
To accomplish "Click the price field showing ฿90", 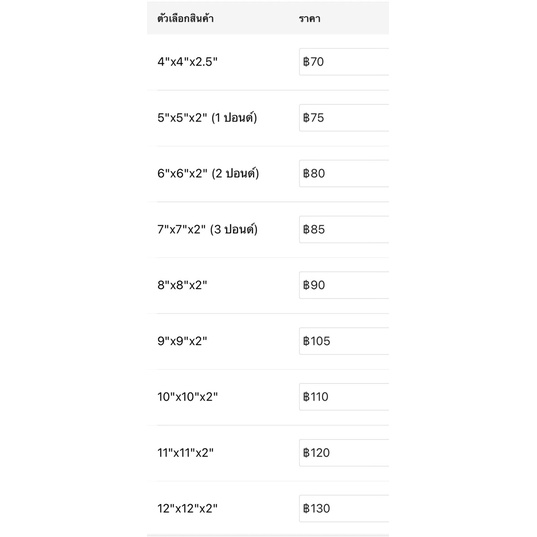I will [344, 285].
